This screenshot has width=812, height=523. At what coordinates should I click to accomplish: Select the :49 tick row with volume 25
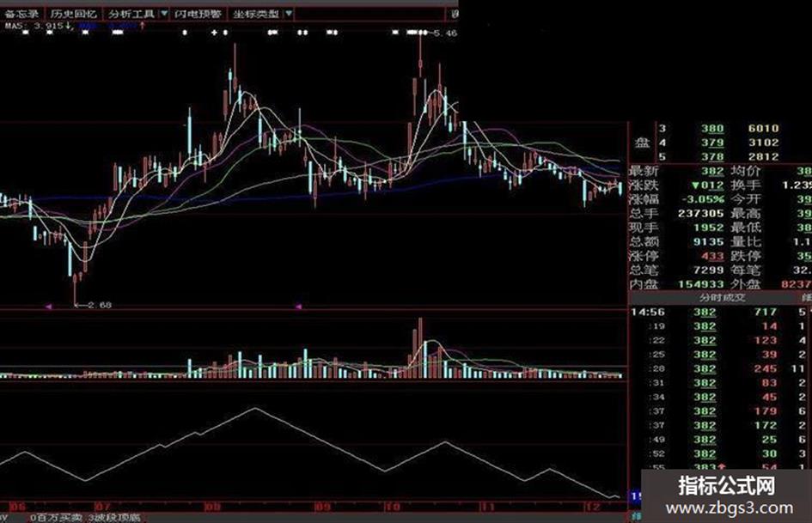720,440
